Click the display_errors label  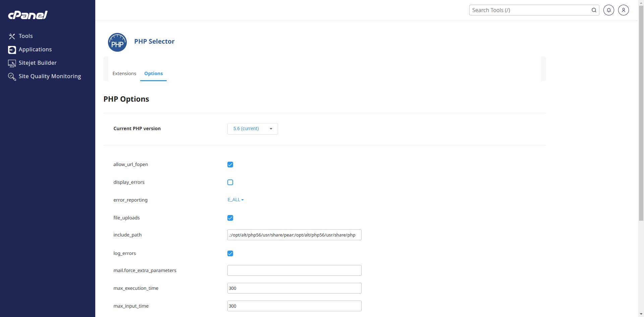[x=129, y=182]
